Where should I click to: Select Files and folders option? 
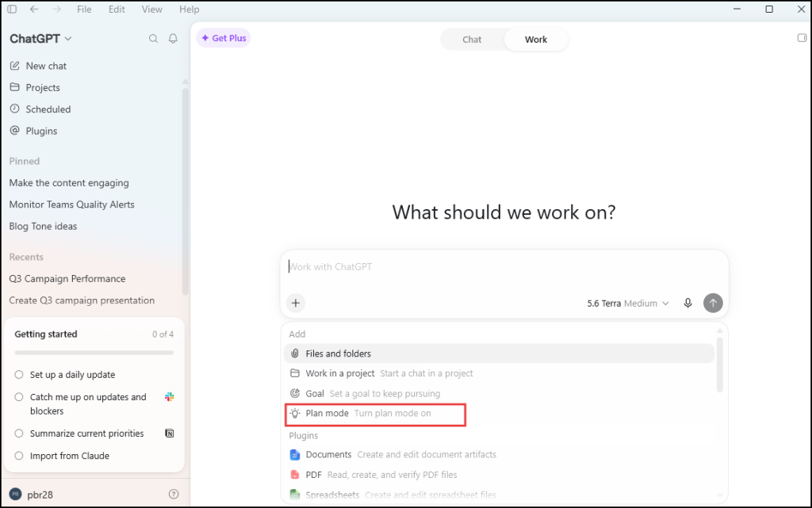coord(500,353)
